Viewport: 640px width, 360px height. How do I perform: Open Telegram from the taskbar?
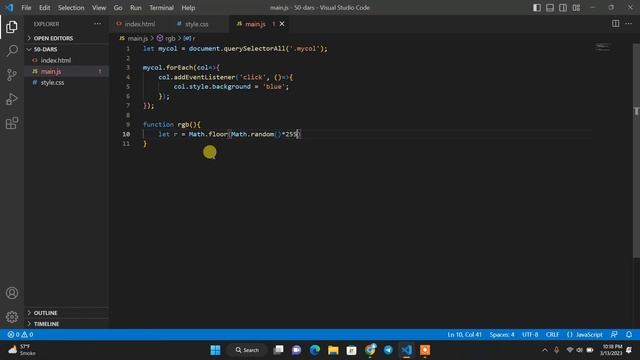[x=388, y=350]
